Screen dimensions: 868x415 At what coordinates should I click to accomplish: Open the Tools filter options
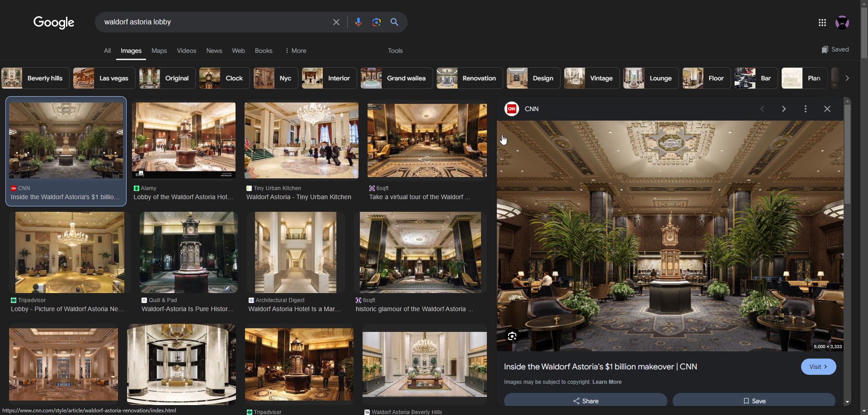[x=395, y=51]
